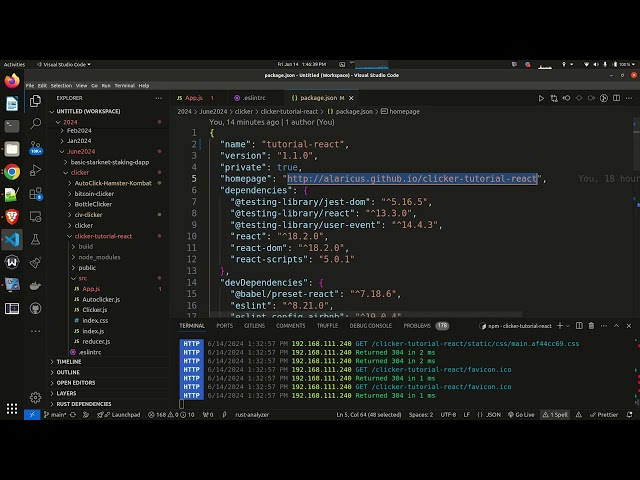Open the Selection menu

(61, 86)
